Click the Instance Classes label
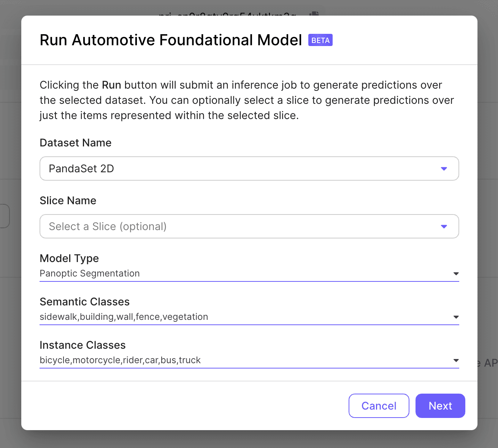Screen dimensions: 498x448 (x=82, y=345)
